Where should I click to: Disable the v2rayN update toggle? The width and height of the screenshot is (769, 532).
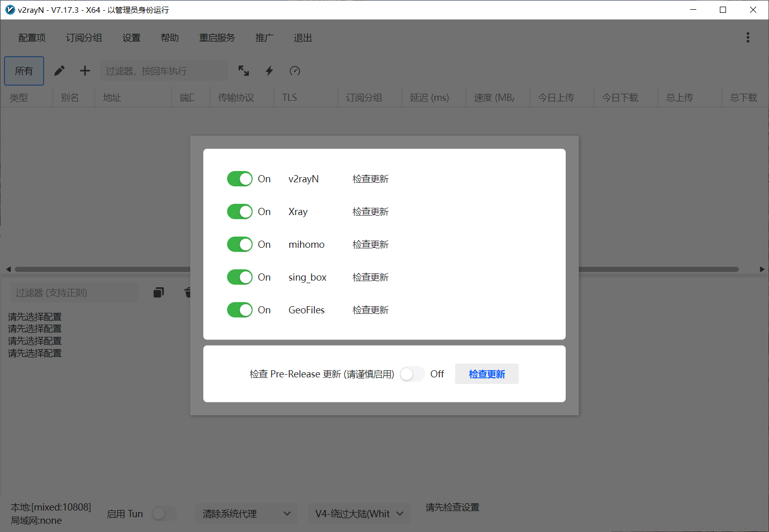click(x=240, y=179)
